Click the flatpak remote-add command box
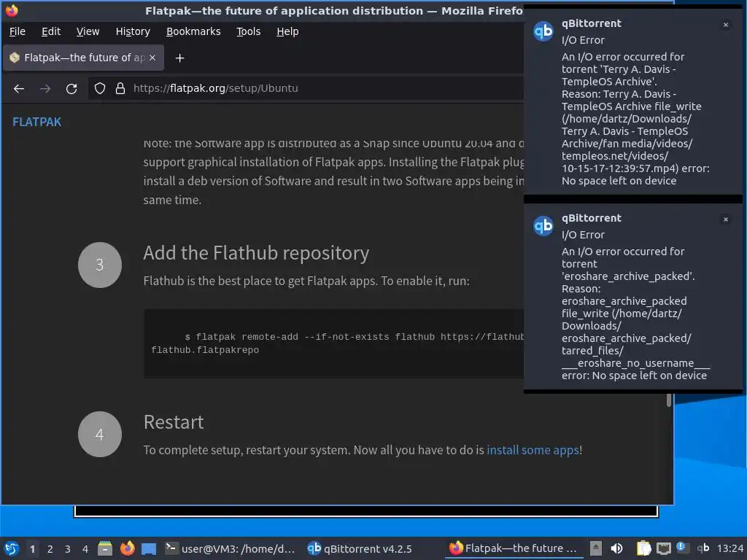747x560 pixels. pos(333,343)
